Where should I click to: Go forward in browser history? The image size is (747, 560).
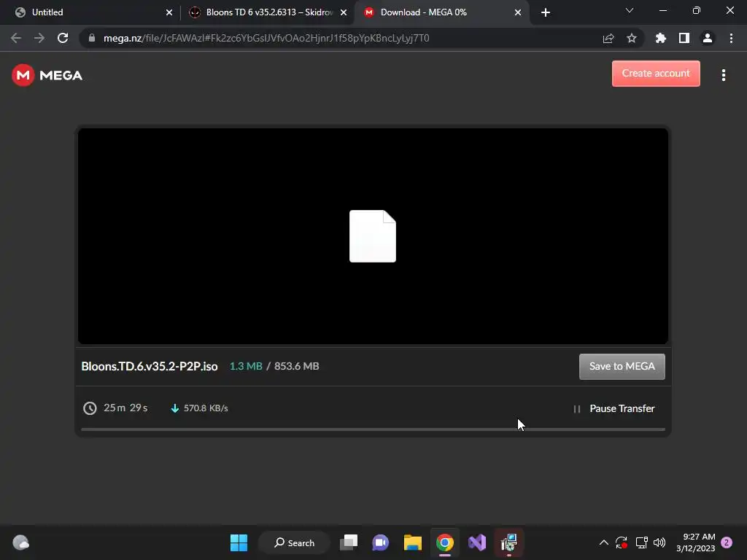[39, 38]
